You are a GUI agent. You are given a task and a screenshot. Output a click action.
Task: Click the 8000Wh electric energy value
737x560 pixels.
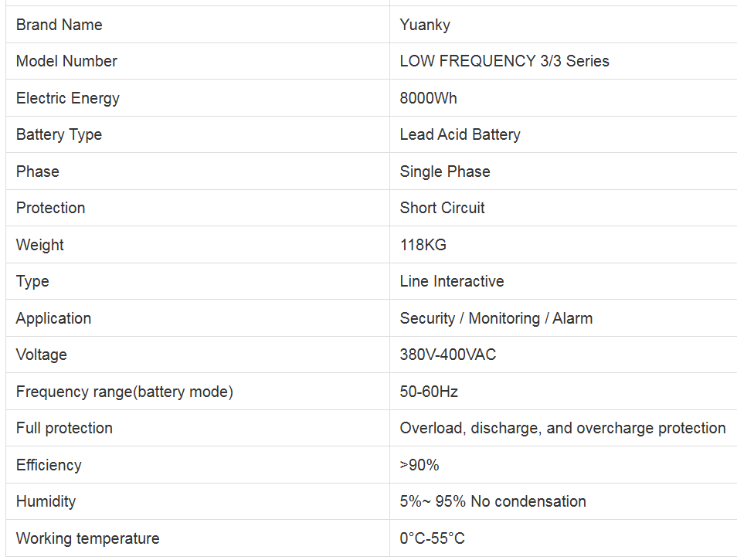(x=429, y=98)
